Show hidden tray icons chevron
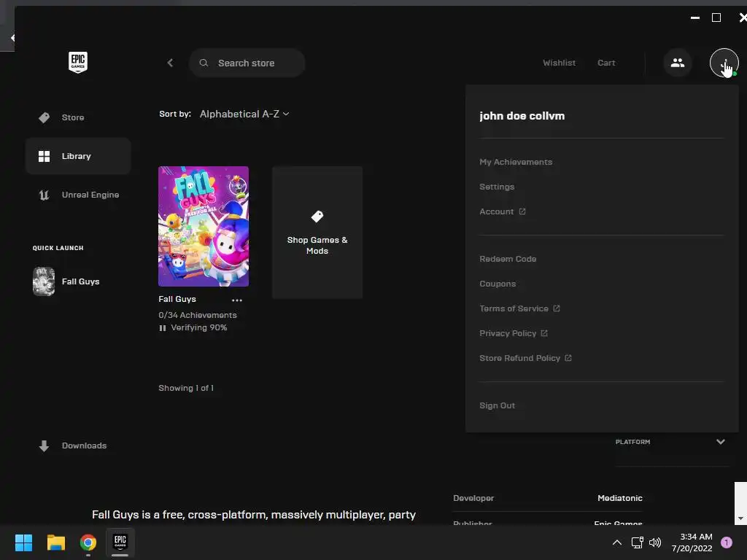747x560 pixels. coord(617,542)
